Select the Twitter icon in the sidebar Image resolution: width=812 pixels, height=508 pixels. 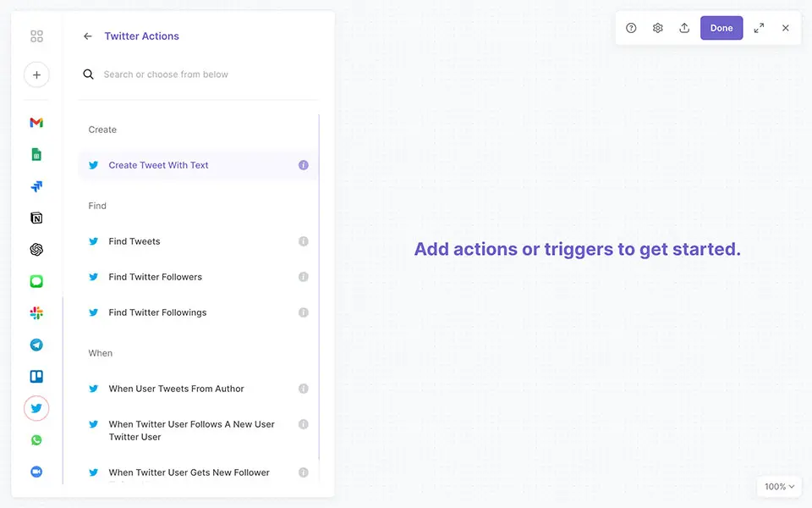[x=36, y=408]
